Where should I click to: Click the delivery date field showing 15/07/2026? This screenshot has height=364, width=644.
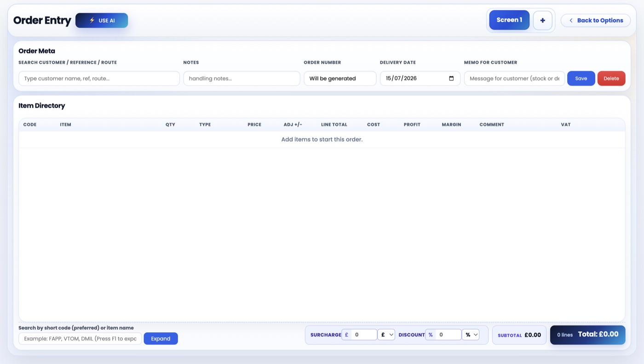tap(420, 78)
